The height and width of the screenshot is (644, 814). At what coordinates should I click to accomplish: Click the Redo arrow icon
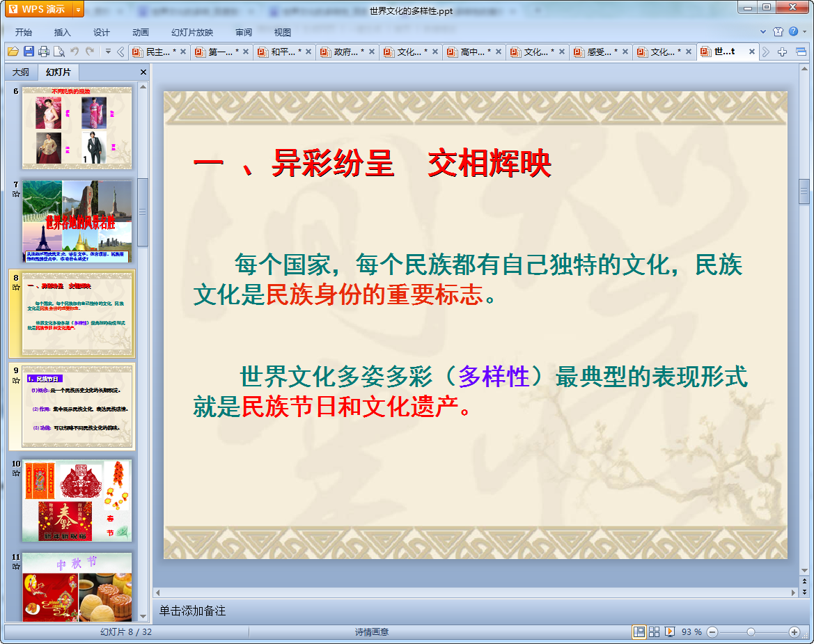[x=90, y=51]
